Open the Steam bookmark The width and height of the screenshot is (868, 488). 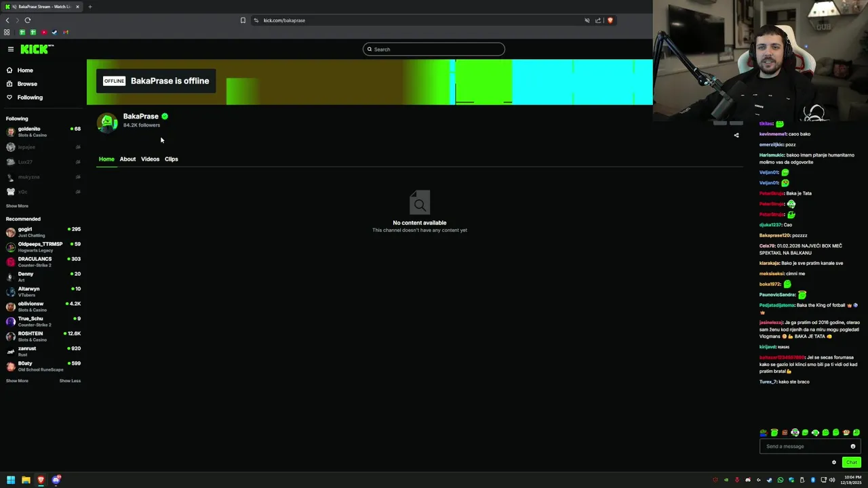55,33
